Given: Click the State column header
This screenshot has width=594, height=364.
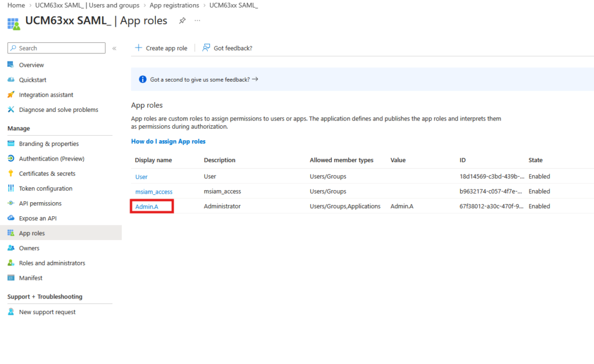Looking at the screenshot, I should pyautogui.click(x=535, y=160).
